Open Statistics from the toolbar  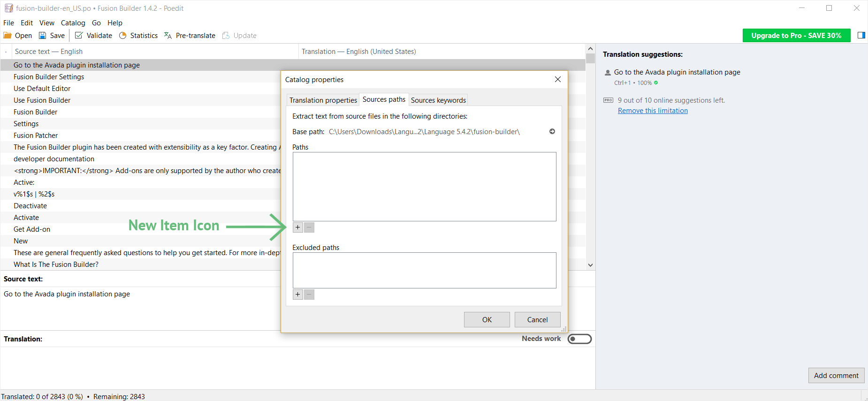tap(138, 36)
